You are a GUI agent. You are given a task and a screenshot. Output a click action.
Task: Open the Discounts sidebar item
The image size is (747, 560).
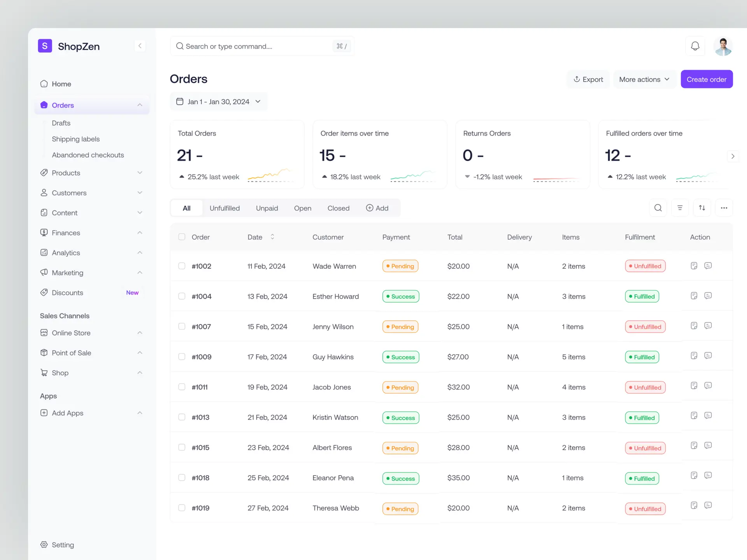[92, 293]
